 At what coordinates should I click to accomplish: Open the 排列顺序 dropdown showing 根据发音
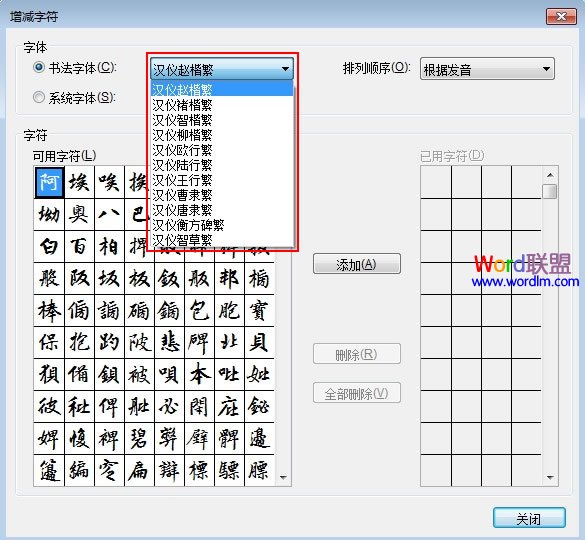[487, 69]
